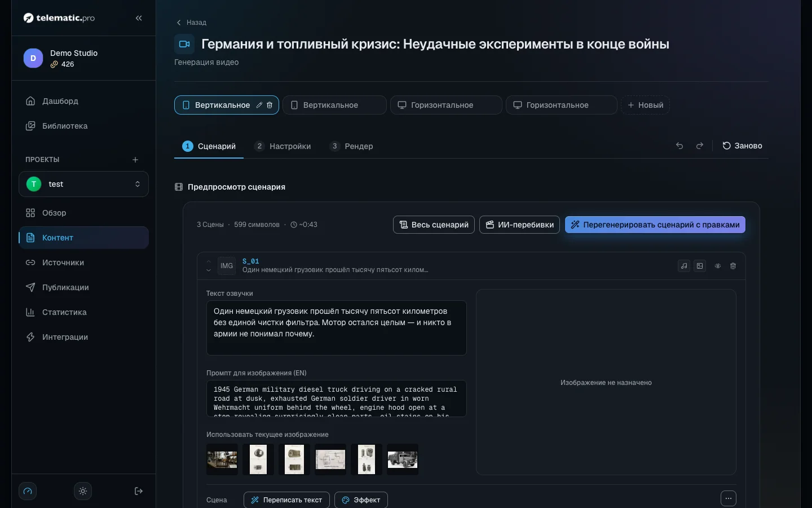This screenshot has height=508, width=812.
Task: Switch to the Сценарий step tab
Action: tap(209, 146)
